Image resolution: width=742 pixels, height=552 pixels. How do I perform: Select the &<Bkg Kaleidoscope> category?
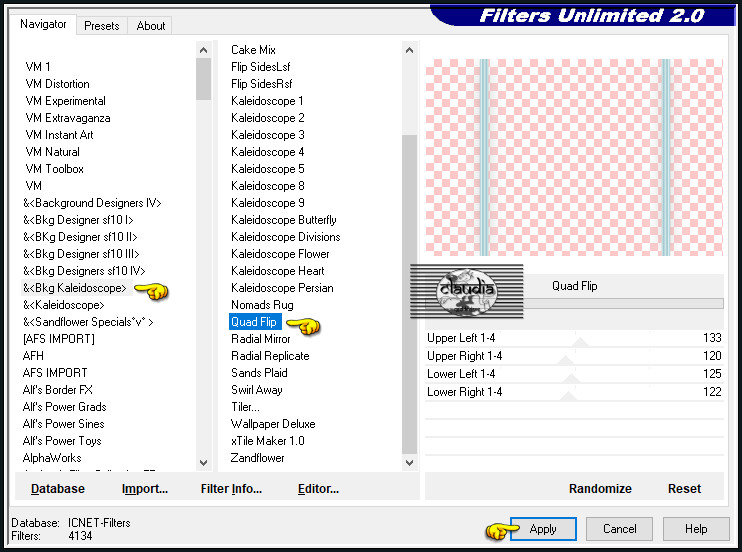click(75, 288)
